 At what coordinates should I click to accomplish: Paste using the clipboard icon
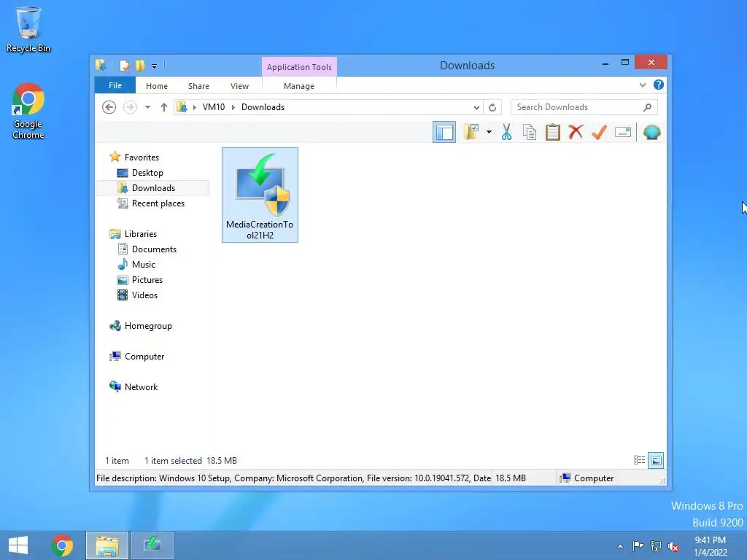click(553, 133)
